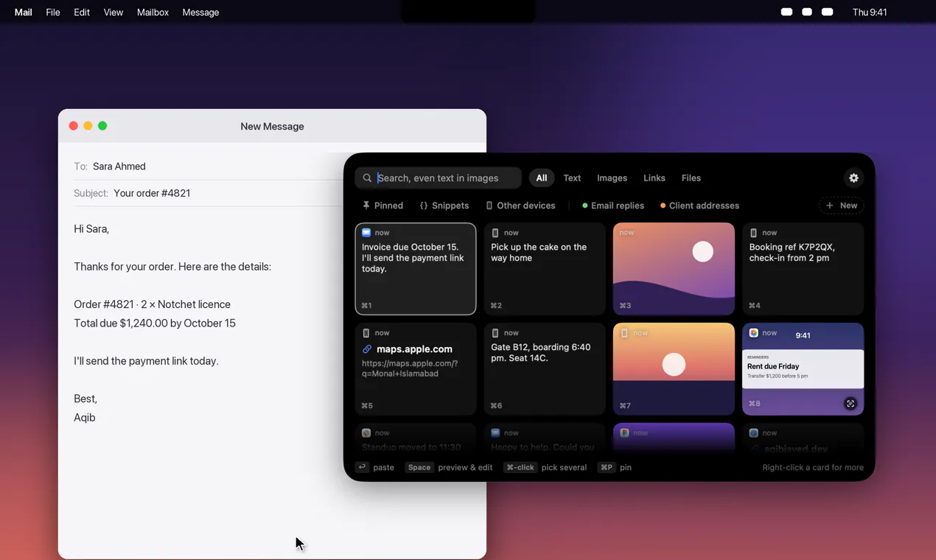Open the Message menu
This screenshot has width=936, height=560.
click(x=200, y=13)
